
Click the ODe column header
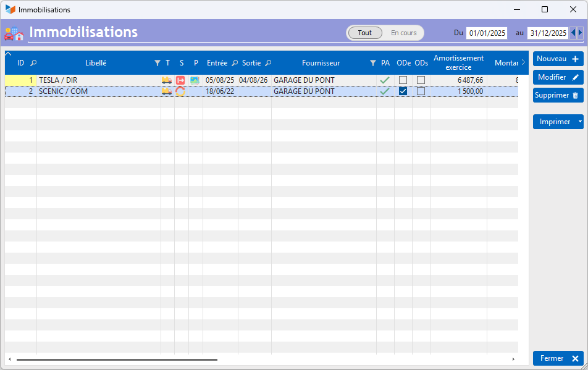click(x=403, y=63)
